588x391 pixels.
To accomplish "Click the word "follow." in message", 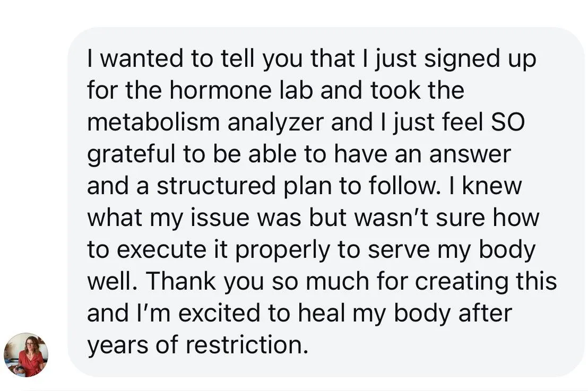I will (404, 186).
